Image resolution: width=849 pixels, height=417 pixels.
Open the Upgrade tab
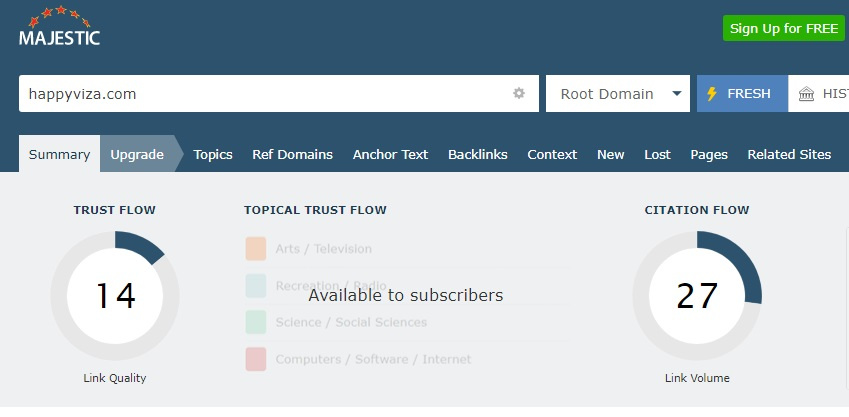(x=137, y=154)
